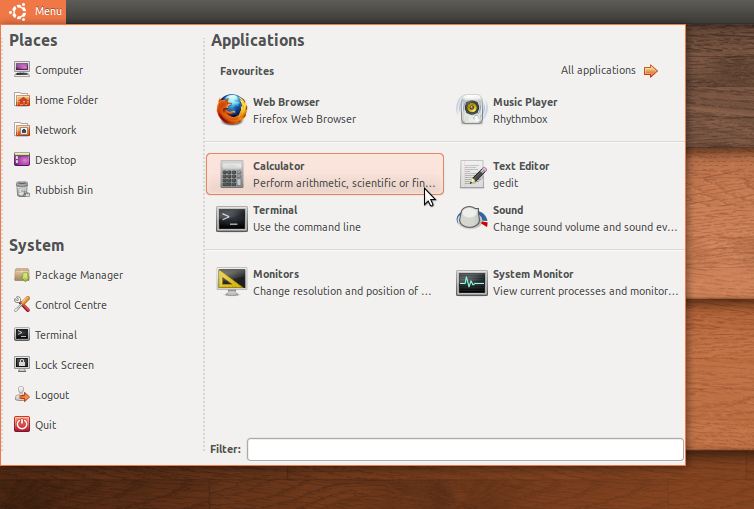
Task: Select Lock Screen option
Action: coord(64,365)
